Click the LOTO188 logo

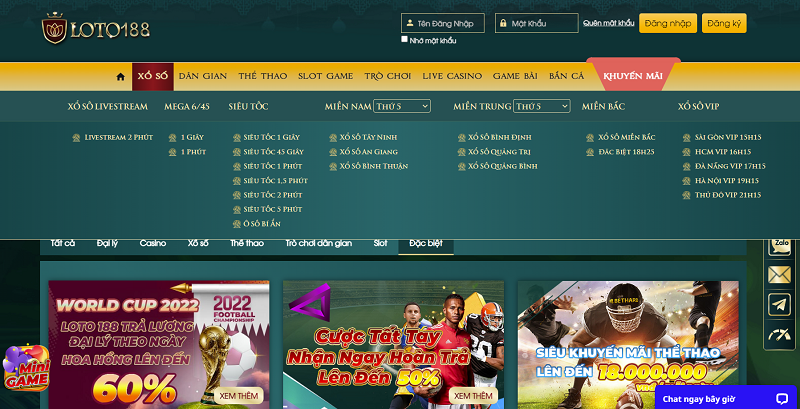[96, 29]
